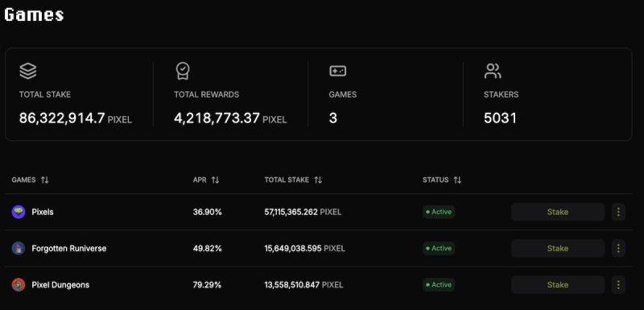Open more options for Pixel Dungeons

(x=618, y=284)
